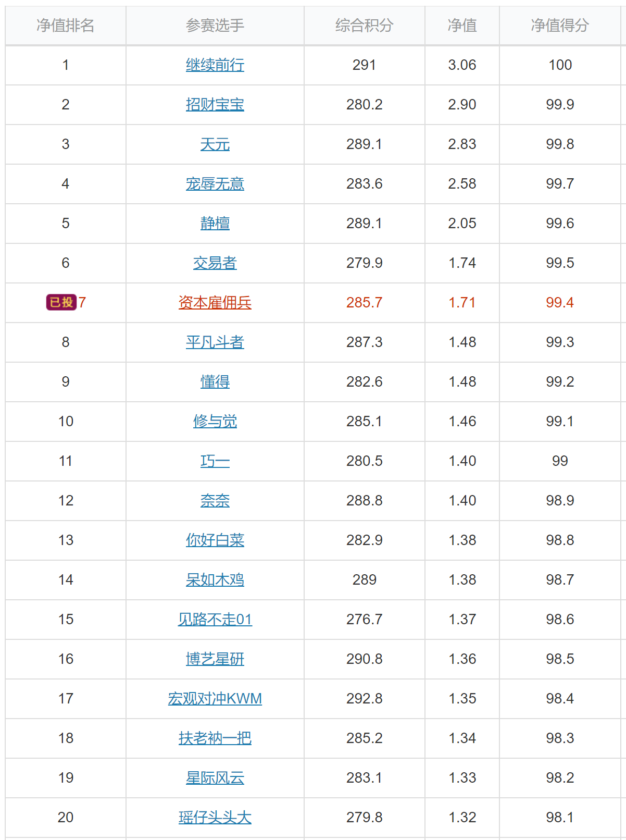This screenshot has height=840, width=626.
Task: Open contestant 继续前行 profile link
Action: (215, 65)
